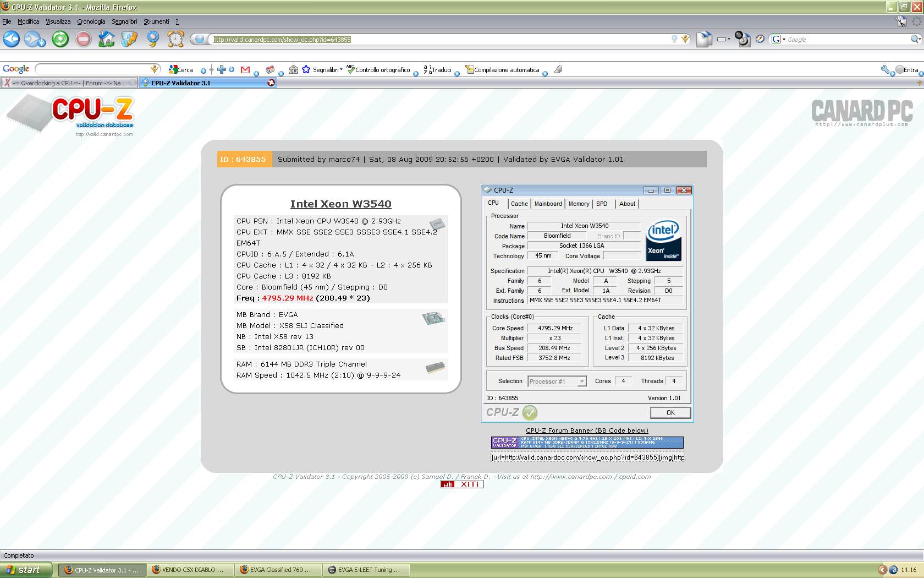924x578 pixels.
Task: Click the CPU-Z Forum Banner BB Code link
Action: click(587, 430)
